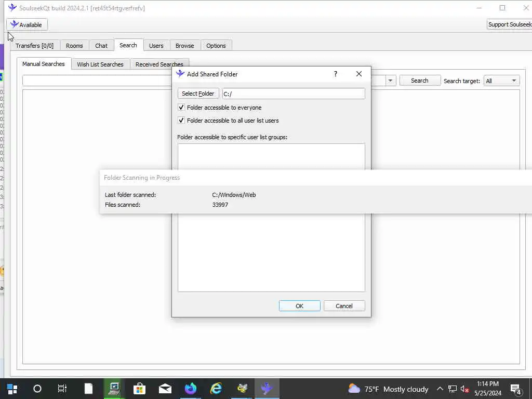Uncheck Folder accessible to all user list users
The width and height of the screenshot is (532, 399).
click(x=181, y=121)
